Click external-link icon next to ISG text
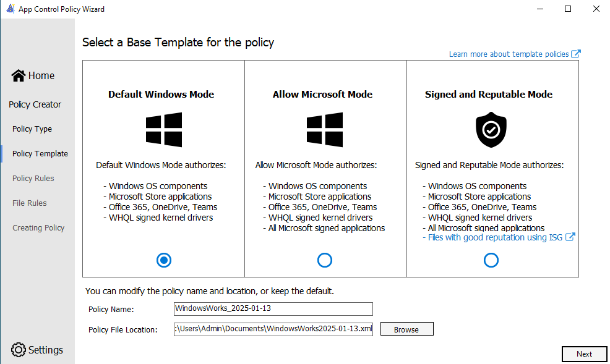610x364 pixels. [570, 237]
